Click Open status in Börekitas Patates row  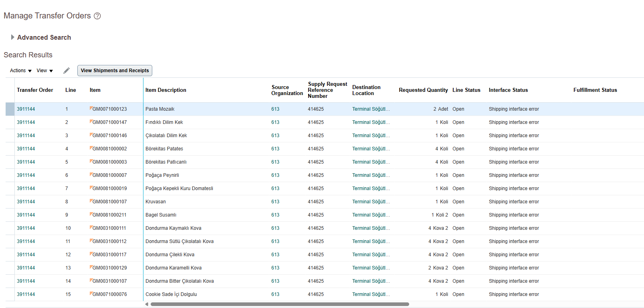[x=458, y=149]
